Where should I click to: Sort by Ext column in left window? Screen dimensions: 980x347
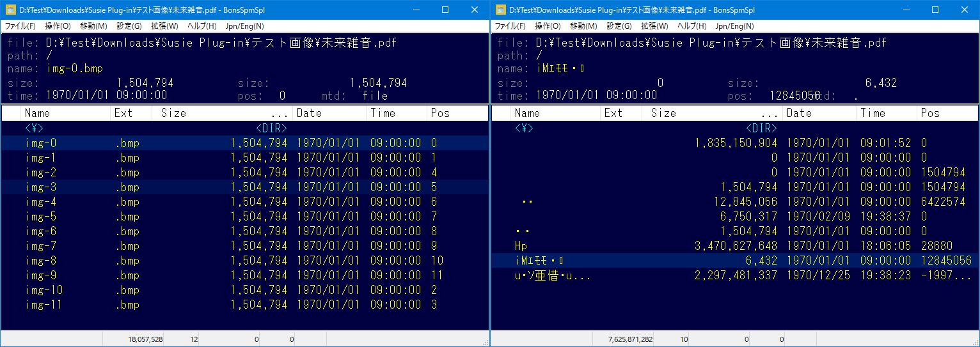[x=131, y=113]
